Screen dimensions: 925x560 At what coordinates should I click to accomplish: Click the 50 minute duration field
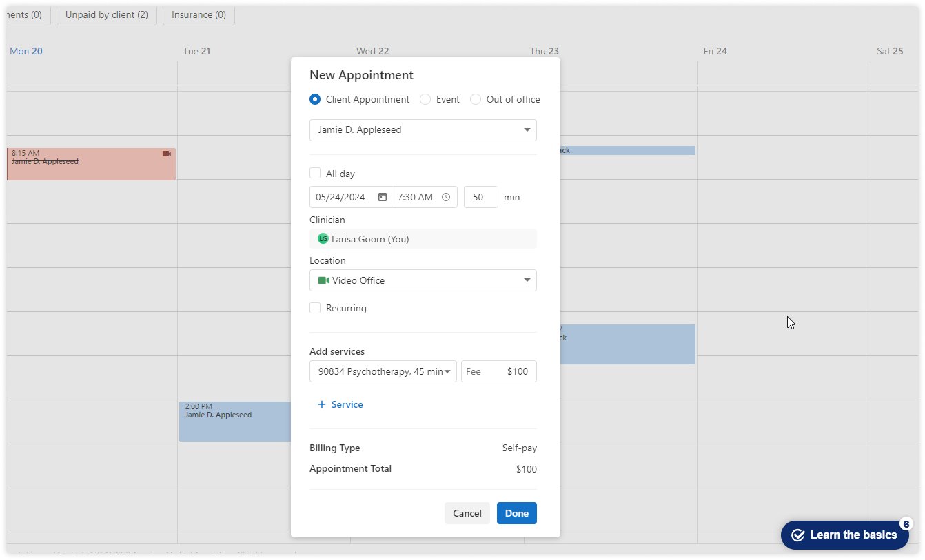[x=480, y=197]
